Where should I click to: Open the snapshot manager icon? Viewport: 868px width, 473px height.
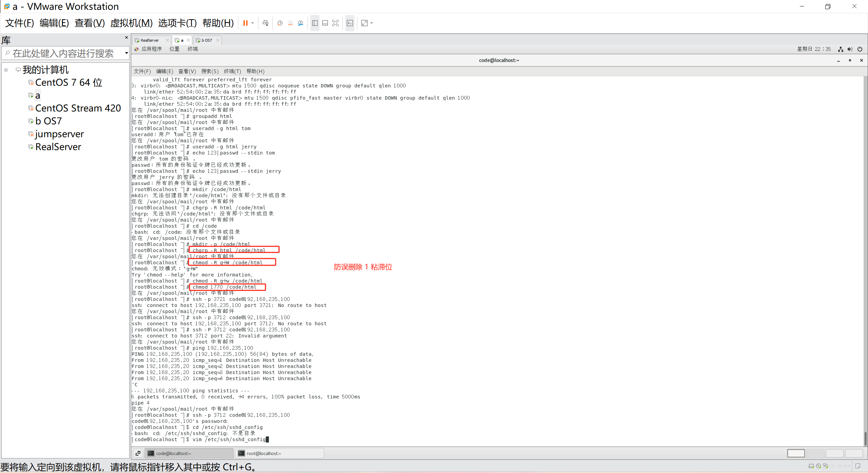coord(301,23)
